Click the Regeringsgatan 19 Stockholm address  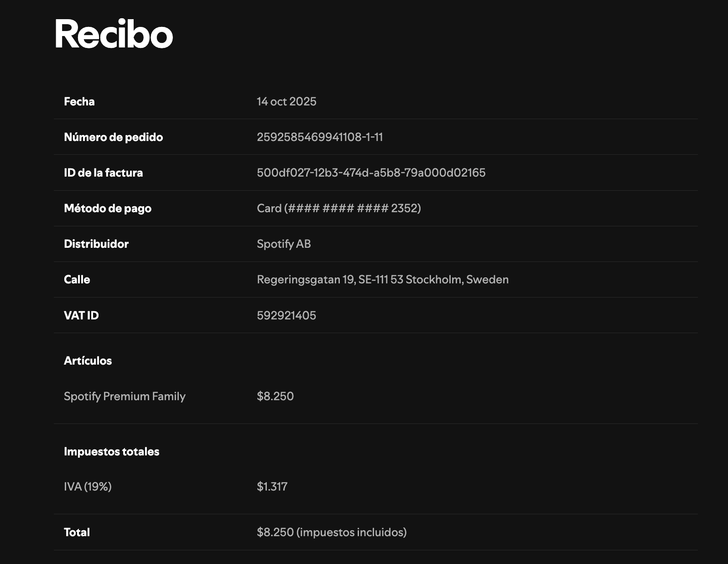pos(382,279)
